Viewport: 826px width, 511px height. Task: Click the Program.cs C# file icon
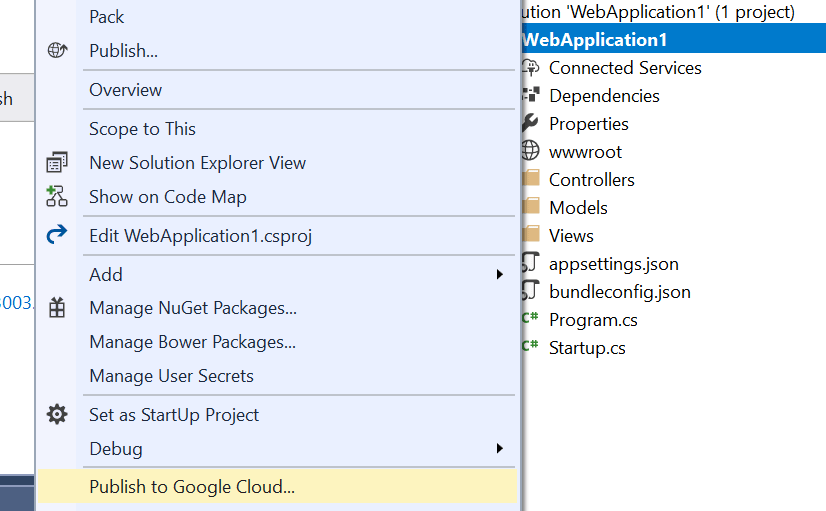coord(530,318)
